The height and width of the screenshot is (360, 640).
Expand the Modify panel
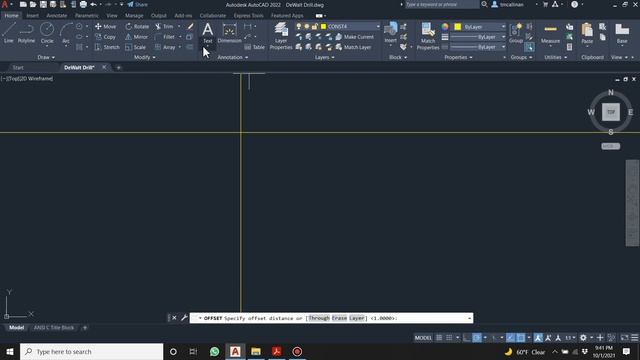click(144, 58)
